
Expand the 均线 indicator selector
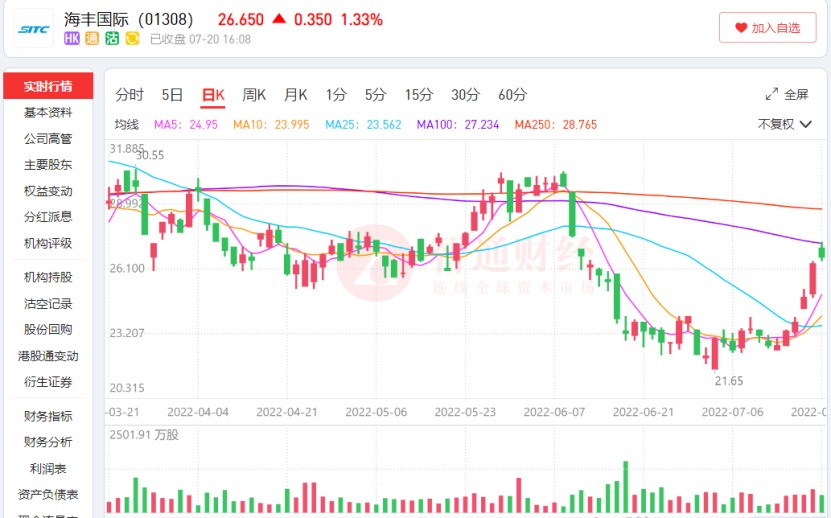point(126,125)
